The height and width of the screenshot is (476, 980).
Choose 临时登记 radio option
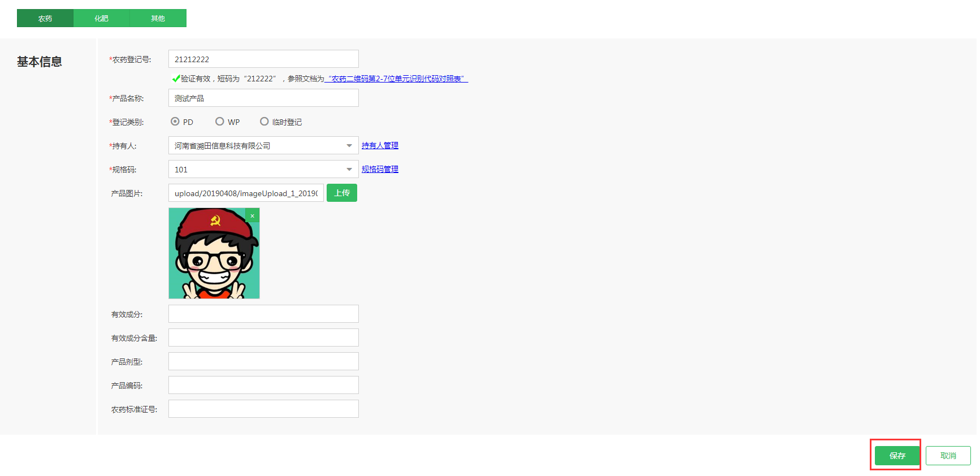[x=264, y=122]
